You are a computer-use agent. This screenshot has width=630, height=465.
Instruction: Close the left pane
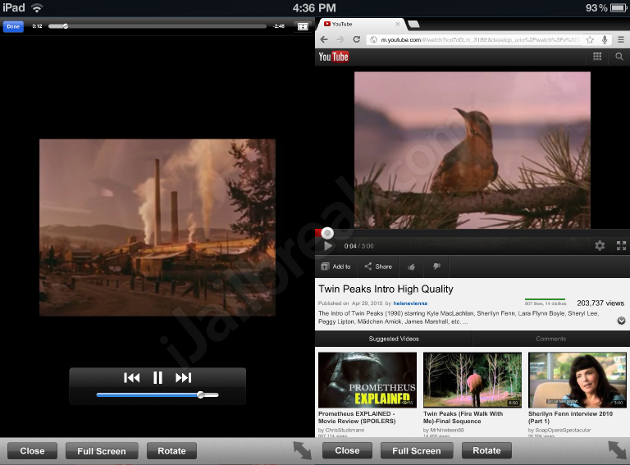click(32, 451)
